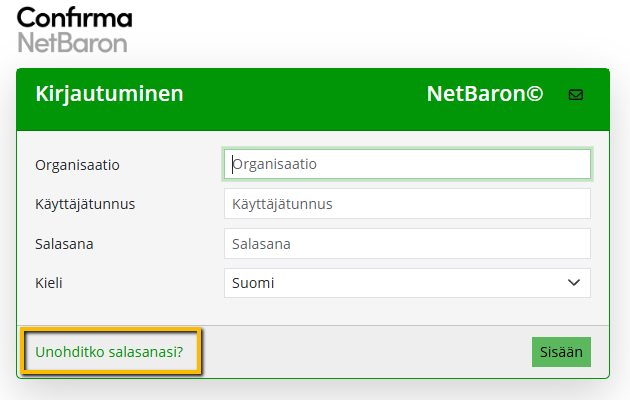The height and width of the screenshot is (400, 630).
Task: Click the Kirjautuminen heading text
Action: 109,95
